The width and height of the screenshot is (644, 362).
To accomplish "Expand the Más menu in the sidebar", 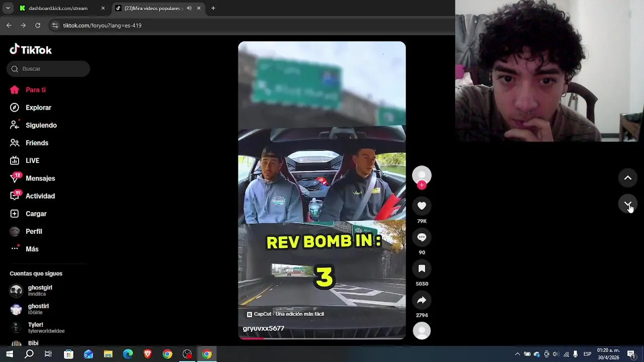I will (x=25, y=249).
